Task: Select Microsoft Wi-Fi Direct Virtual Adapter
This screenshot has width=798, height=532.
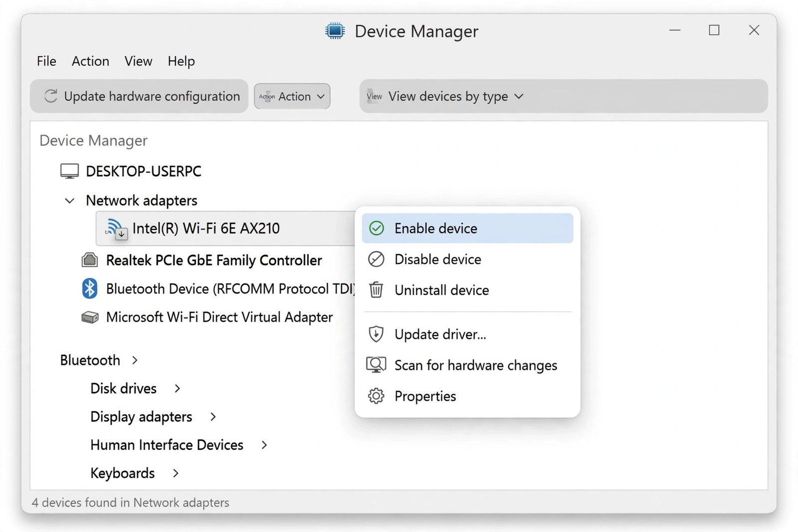Action: pos(219,317)
